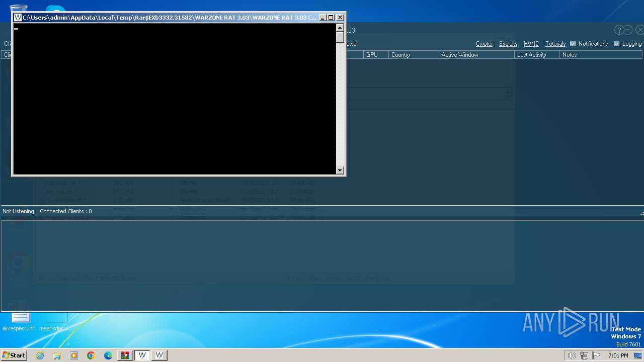This screenshot has width=644, height=362.
Task: Click the Not Listening status text
Action: tap(18, 211)
